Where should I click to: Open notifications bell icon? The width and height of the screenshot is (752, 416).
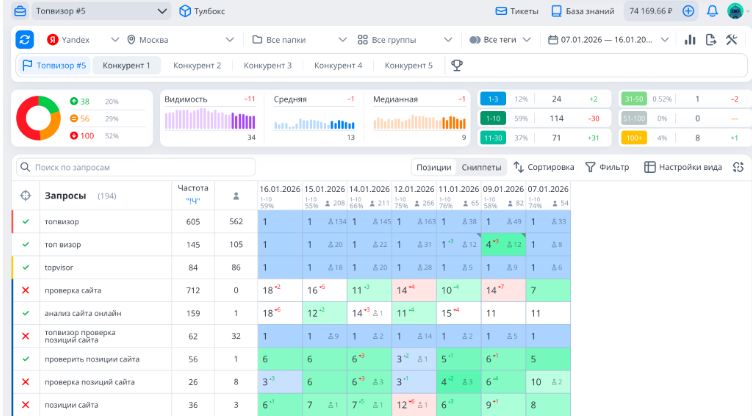pyautogui.click(x=712, y=11)
